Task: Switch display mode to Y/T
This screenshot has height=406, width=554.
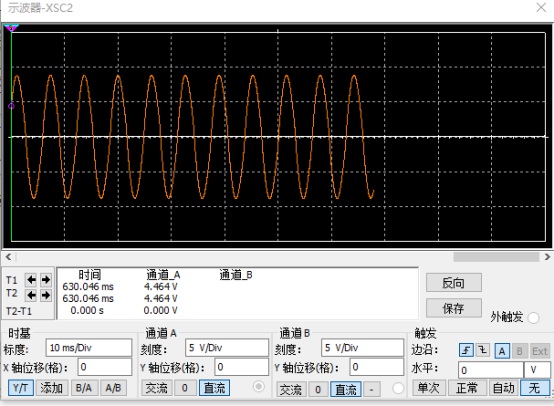Action: click(21, 388)
